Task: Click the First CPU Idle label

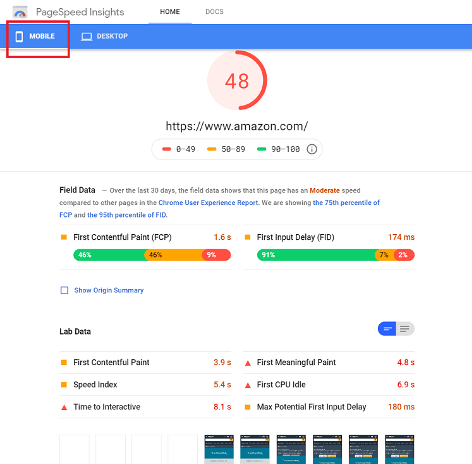Action: coord(281,385)
